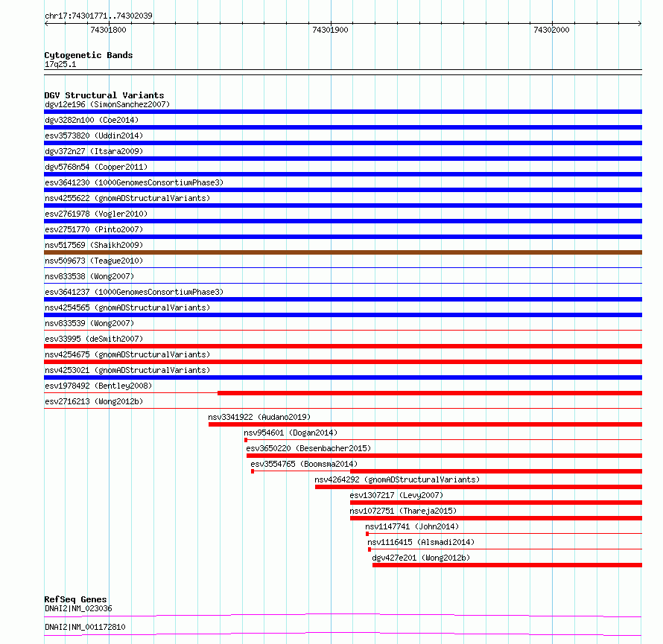This screenshot has width=663, height=644.
Task: Select dgv3282n100 (Coe2014) variant label
Action: click(92, 120)
